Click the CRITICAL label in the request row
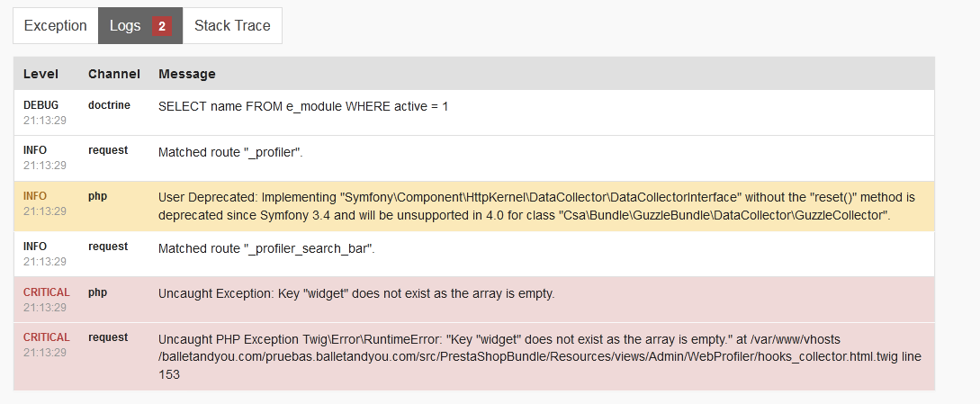 (x=46, y=337)
